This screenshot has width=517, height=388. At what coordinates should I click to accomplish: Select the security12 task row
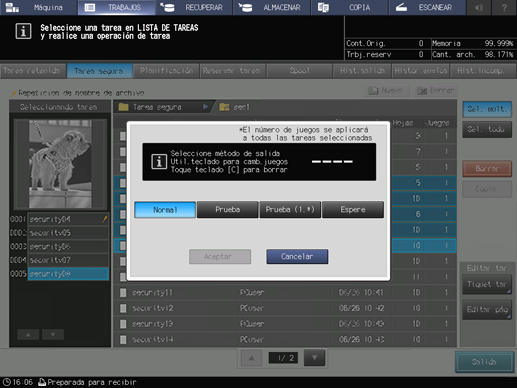pos(285,308)
